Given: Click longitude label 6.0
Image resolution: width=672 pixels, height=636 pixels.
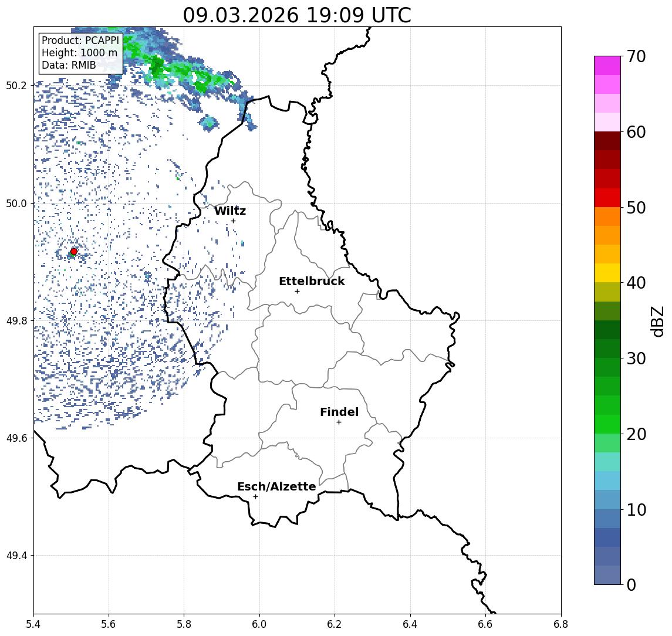Looking at the screenshot, I should tap(259, 624).
